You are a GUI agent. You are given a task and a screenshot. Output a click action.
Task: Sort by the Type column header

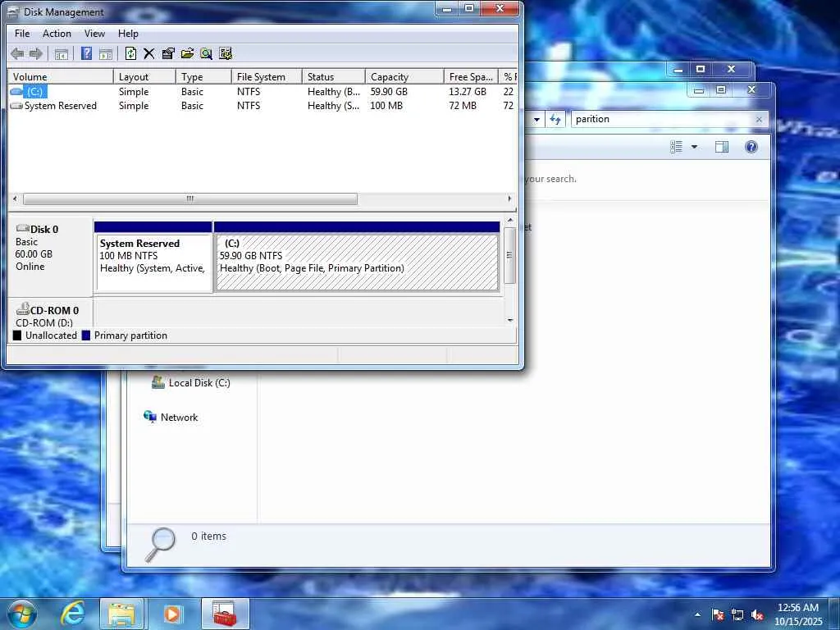coord(203,76)
